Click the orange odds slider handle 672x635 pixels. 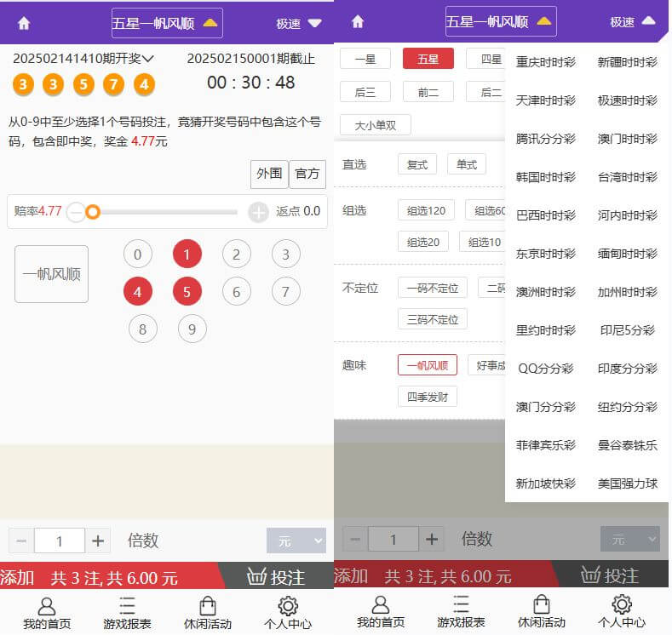pyautogui.click(x=93, y=212)
